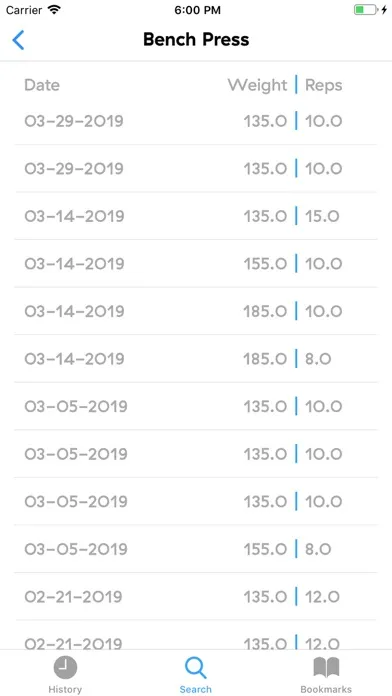
Task: Tap the Weight column header
Action: point(257,85)
